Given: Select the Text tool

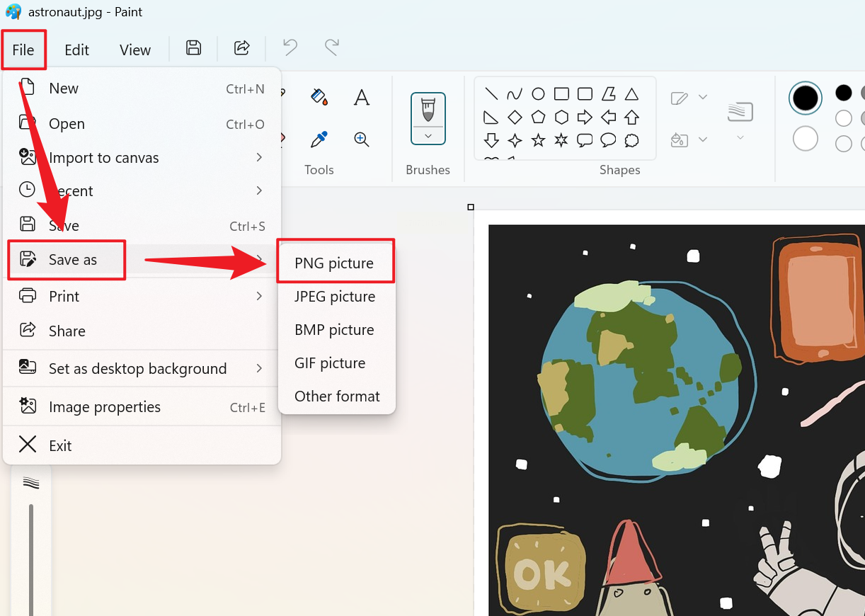Looking at the screenshot, I should 362,98.
